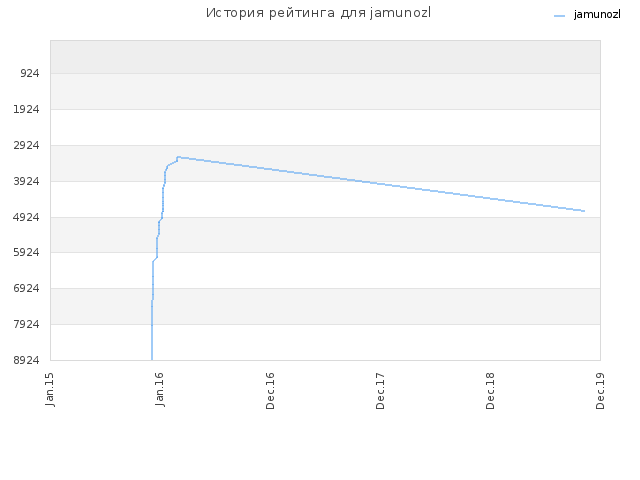The height and width of the screenshot is (480, 640).
Task: Click the 7924 y-axis label
Action: pyautogui.click(x=27, y=324)
